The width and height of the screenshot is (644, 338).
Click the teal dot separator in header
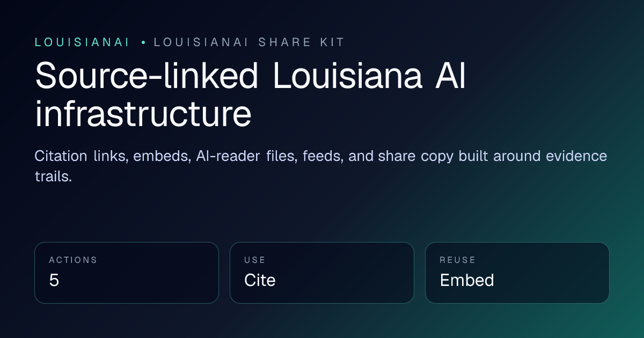[x=143, y=43]
